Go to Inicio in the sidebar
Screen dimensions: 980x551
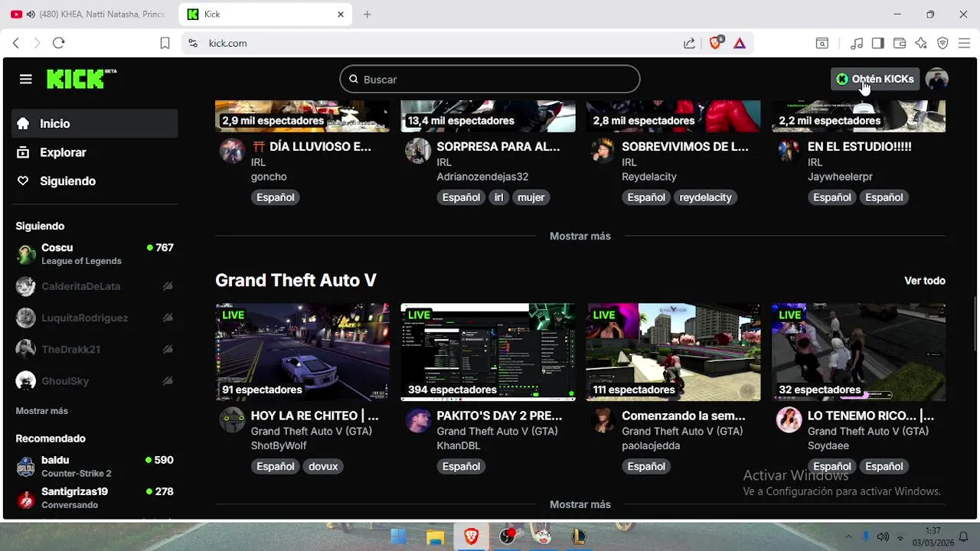tap(94, 123)
